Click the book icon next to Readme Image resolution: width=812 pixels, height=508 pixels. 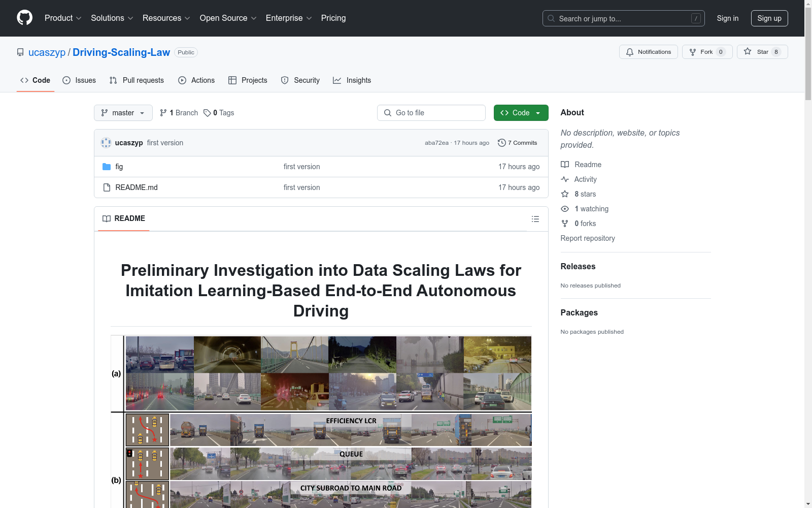pos(565,165)
